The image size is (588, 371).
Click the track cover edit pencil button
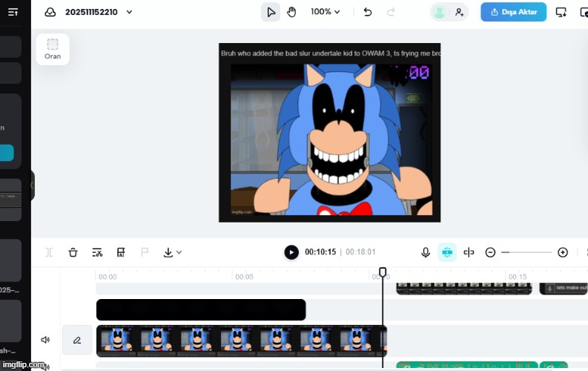click(x=77, y=341)
